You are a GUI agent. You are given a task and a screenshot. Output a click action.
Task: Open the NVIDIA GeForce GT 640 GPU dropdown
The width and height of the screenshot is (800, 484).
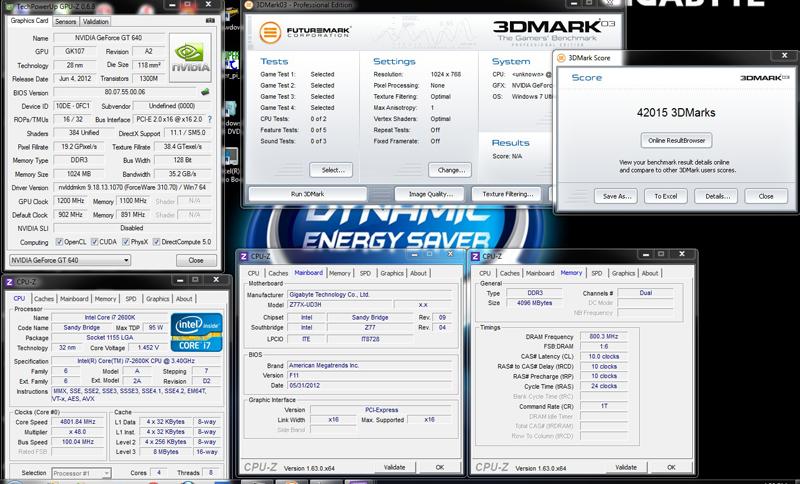pos(70,260)
